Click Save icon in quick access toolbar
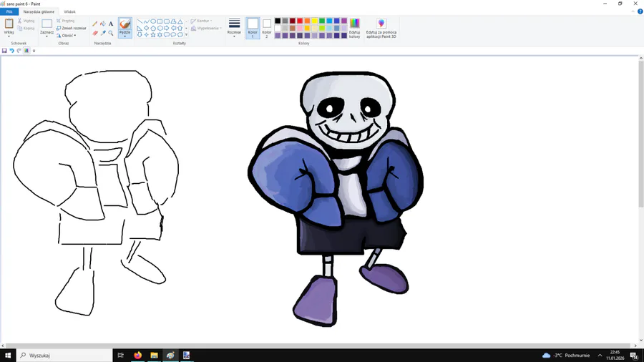 click(x=4, y=51)
